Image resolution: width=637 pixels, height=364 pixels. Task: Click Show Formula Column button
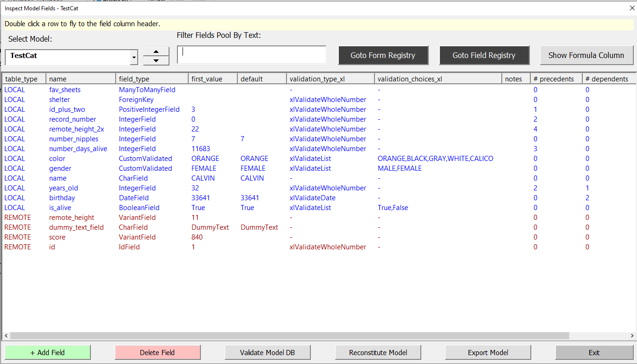(x=586, y=55)
